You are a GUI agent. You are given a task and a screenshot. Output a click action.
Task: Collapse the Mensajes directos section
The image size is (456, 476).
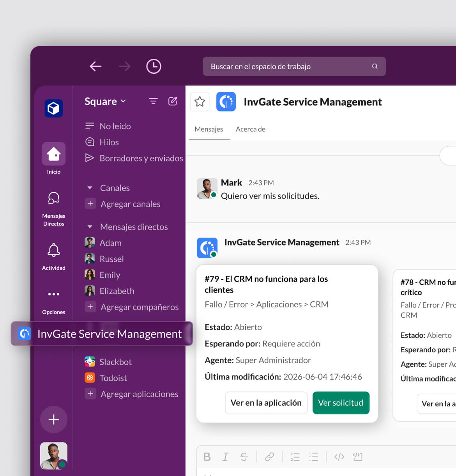(x=90, y=227)
